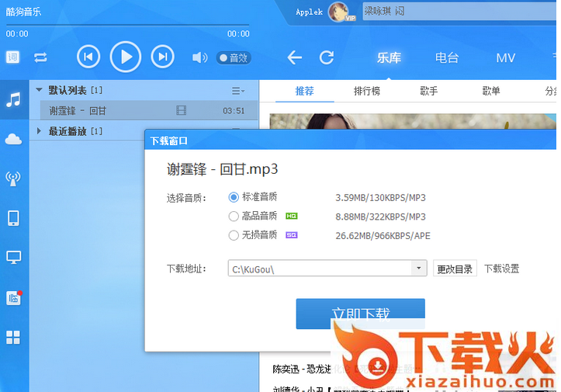This screenshot has height=392, width=561.
Task: Switch playback loop mode icon
Action: pyautogui.click(x=40, y=57)
